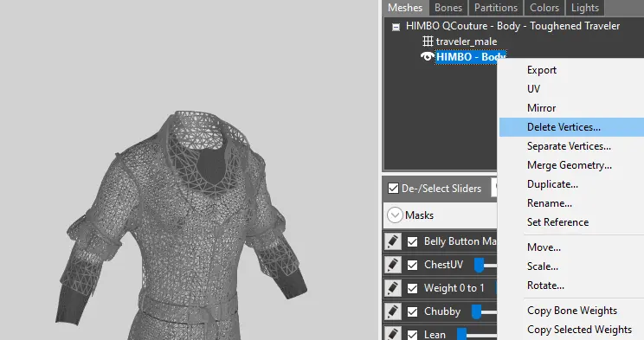Choose Rotate... from the context menu
Viewport: 644px width, 340px height.
571,285
